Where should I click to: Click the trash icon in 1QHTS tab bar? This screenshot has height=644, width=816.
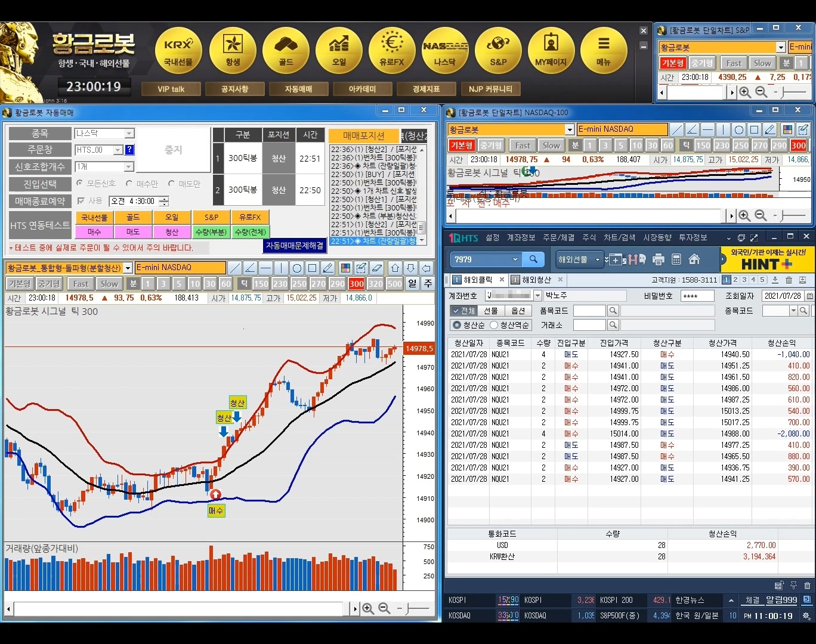pos(789,280)
